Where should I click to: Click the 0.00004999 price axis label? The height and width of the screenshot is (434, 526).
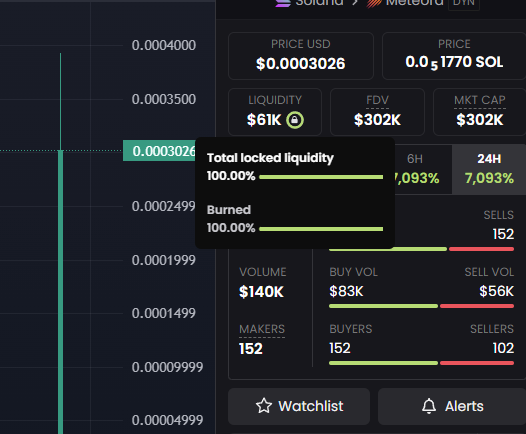pos(167,420)
